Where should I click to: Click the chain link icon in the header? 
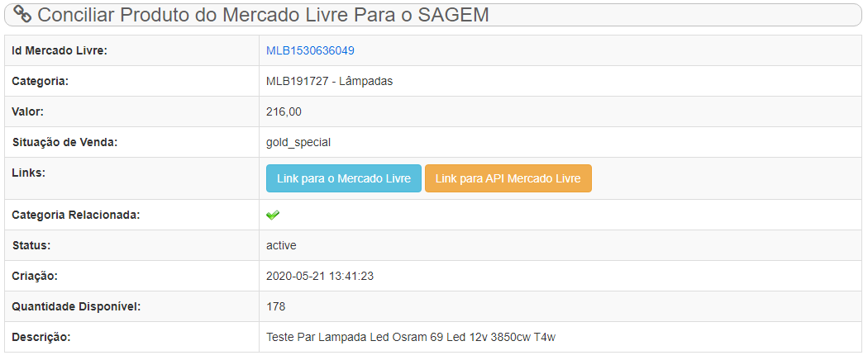click(22, 14)
